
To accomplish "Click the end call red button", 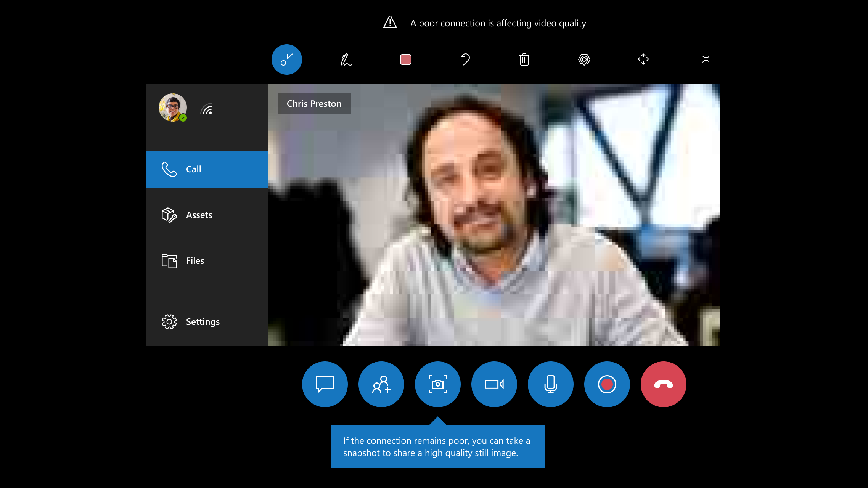I will [x=664, y=384].
